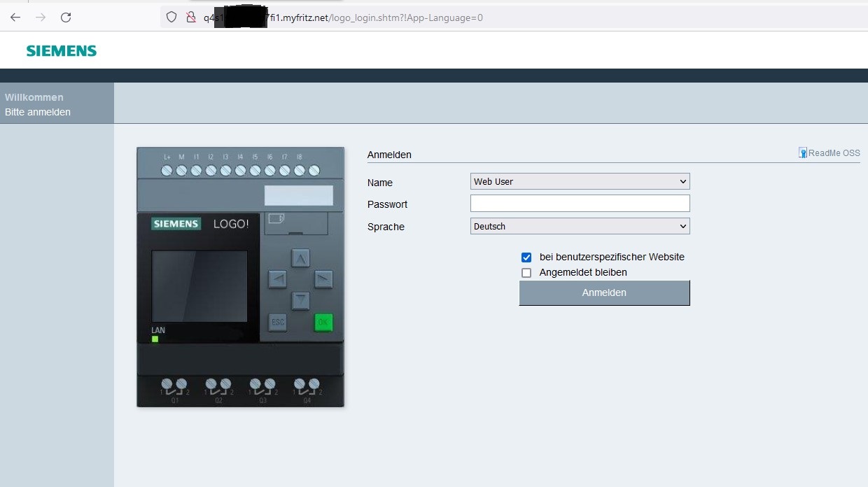The image size is (868, 487).
Task: Click the shield tracking protection icon
Action: click(x=171, y=17)
